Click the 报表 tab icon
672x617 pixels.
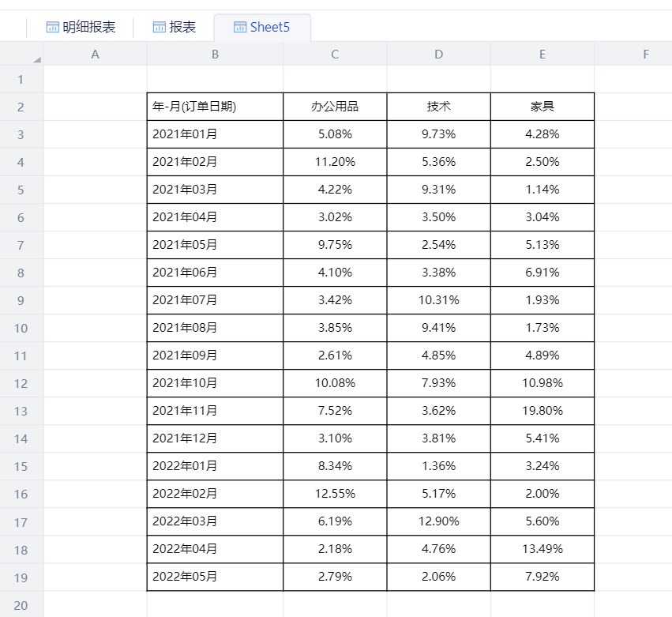point(159,28)
